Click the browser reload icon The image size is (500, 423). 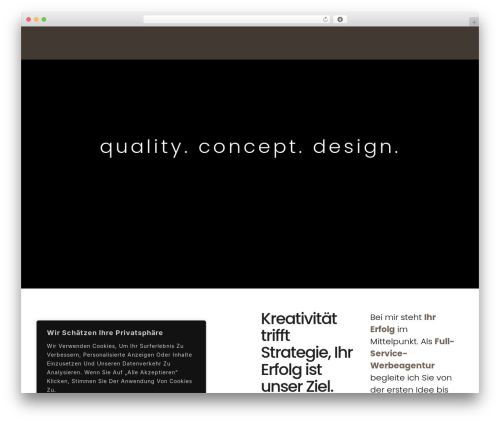(325, 19)
